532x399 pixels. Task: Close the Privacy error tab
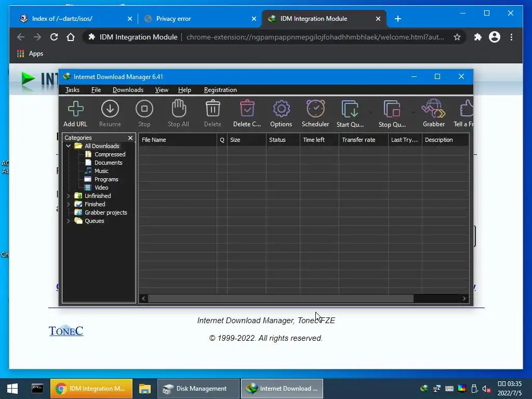(x=254, y=19)
